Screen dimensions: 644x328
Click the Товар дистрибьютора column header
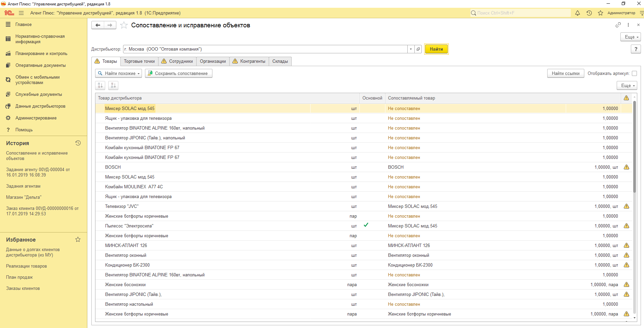coord(227,98)
